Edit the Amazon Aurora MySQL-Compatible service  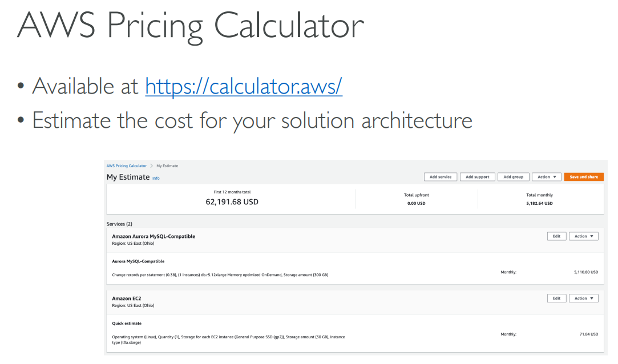556,236
